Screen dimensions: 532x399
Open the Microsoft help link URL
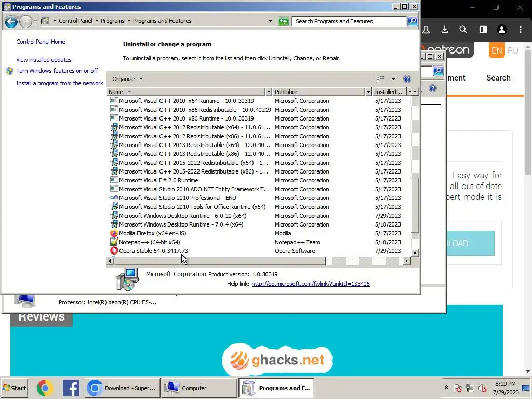pos(311,284)
